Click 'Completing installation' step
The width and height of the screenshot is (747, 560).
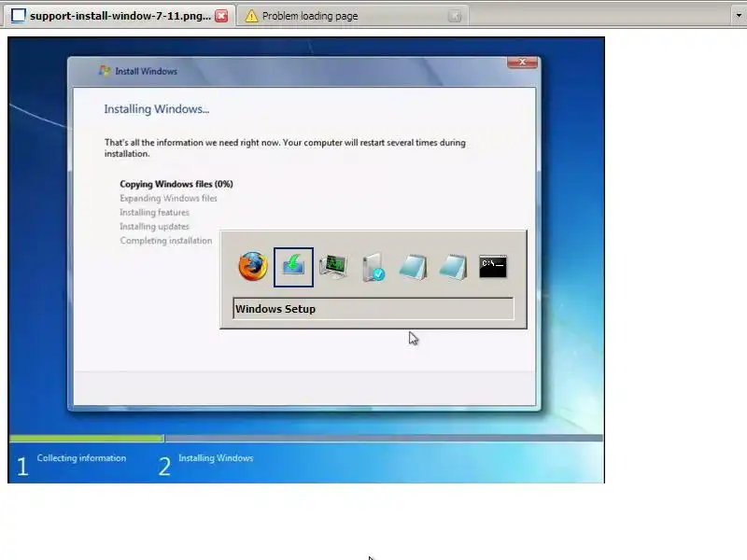pos(166,241)
